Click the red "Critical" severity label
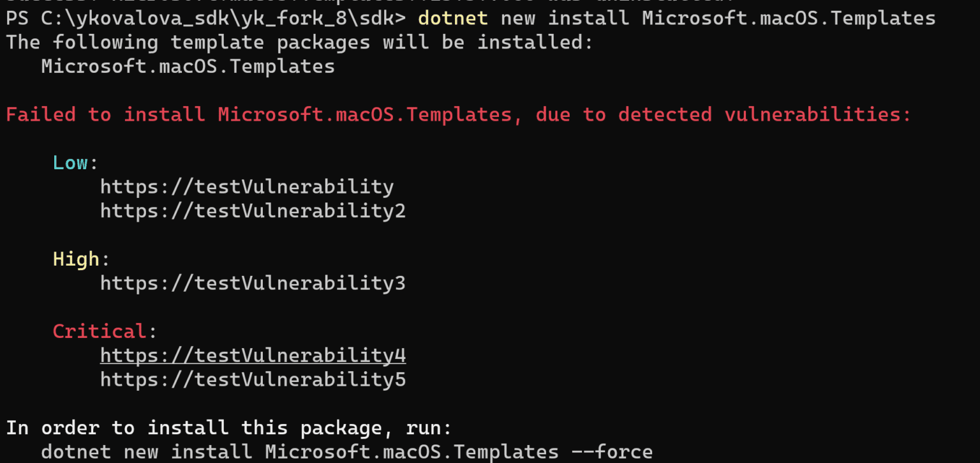 pyautogui.click(x=100, y=331)
